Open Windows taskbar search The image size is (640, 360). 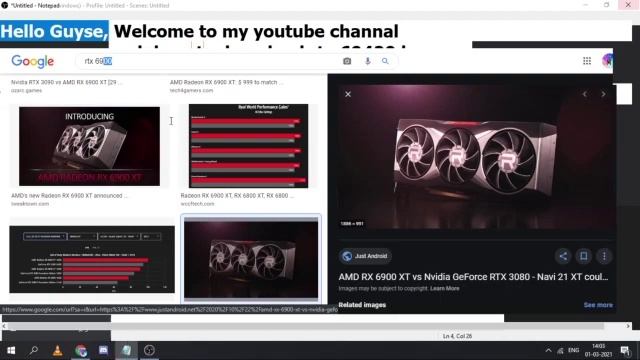click(x=34, y=350)
